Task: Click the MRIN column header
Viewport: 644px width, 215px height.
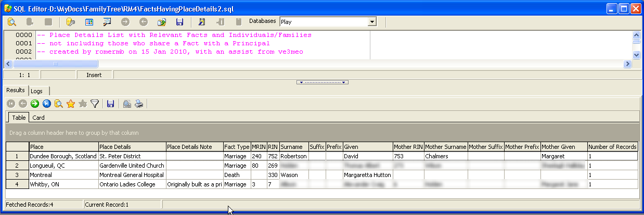Action: tap(259, 147)
